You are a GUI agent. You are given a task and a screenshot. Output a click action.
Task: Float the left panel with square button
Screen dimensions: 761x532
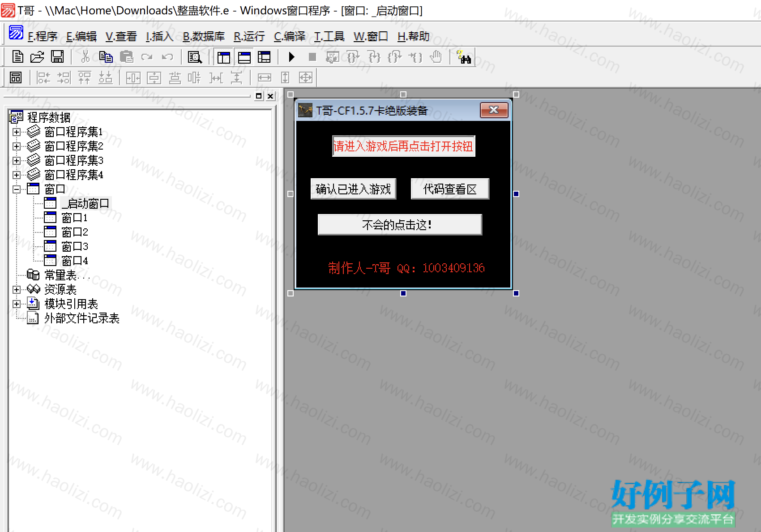(259, 96)
